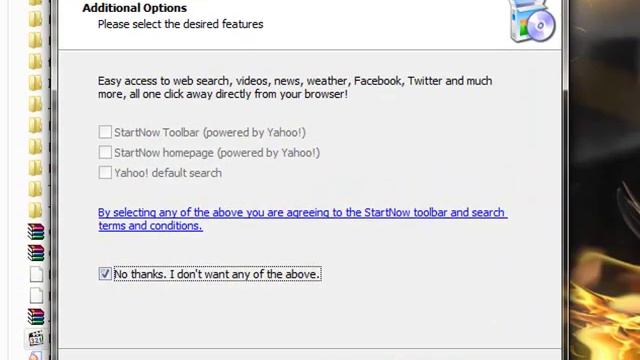Viewport: 640px width, 360px height.
Task: Uncheck the No thanks checkbox
Action: 105,273
